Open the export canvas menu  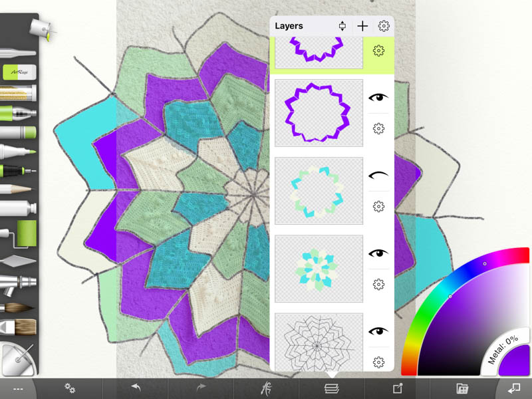click(398, 388)
